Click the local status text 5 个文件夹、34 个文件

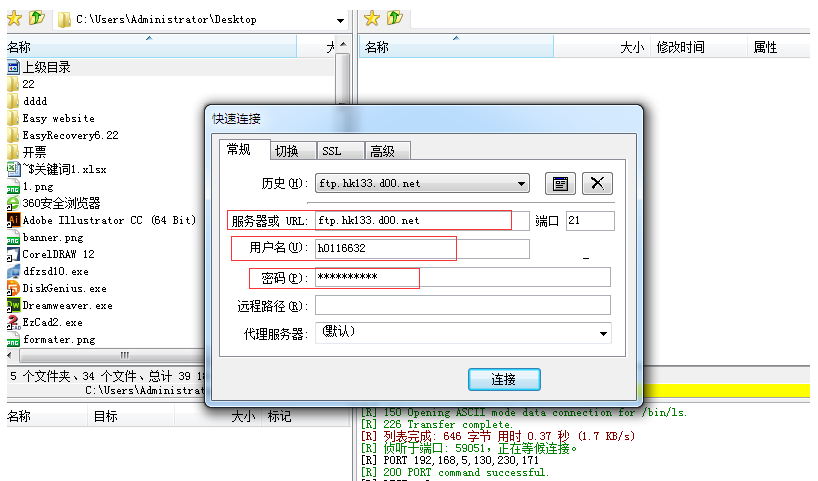(x=73, y=376)
